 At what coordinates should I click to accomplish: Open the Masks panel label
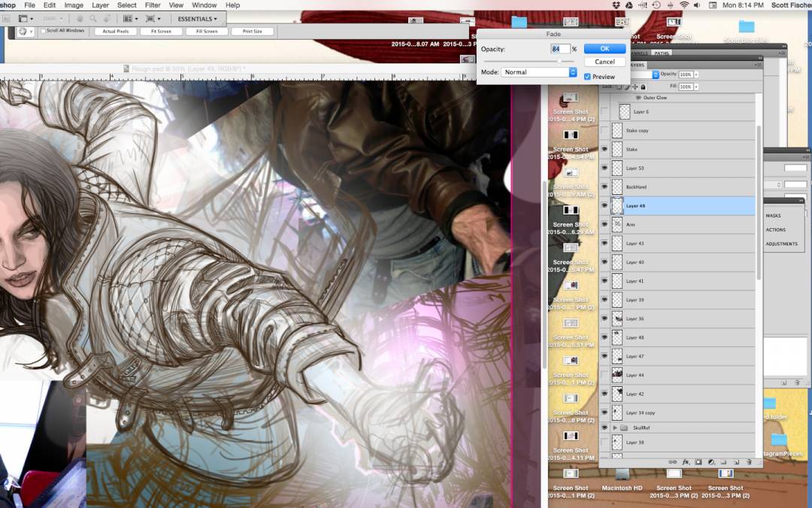tap(773, 216)
